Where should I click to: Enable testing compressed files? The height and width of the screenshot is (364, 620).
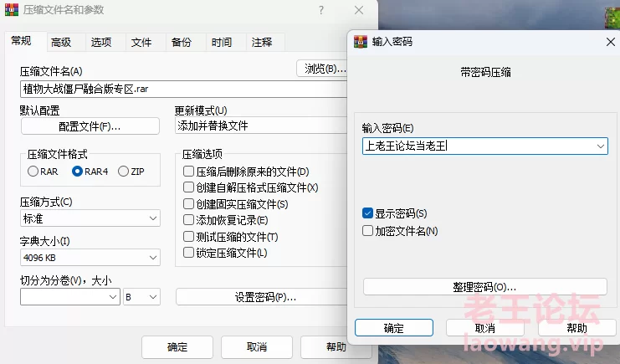click(x=188, y=237)
